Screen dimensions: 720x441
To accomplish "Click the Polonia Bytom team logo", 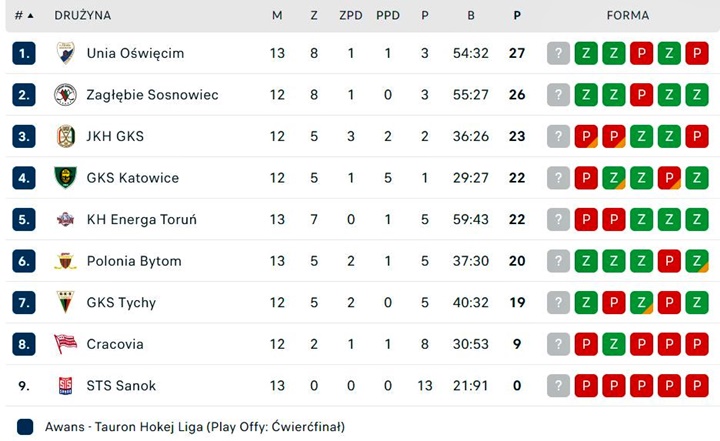I will pyautogui.click(x=65, y=261).
